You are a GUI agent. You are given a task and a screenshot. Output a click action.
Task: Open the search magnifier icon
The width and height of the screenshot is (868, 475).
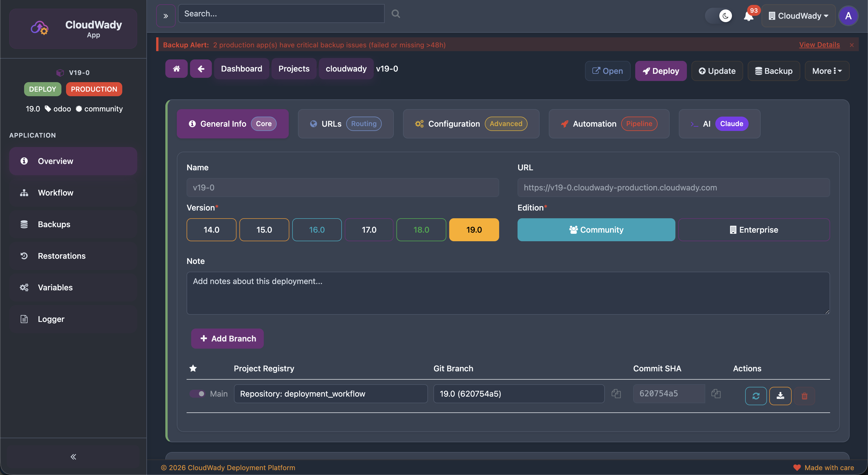coord(395,13)
